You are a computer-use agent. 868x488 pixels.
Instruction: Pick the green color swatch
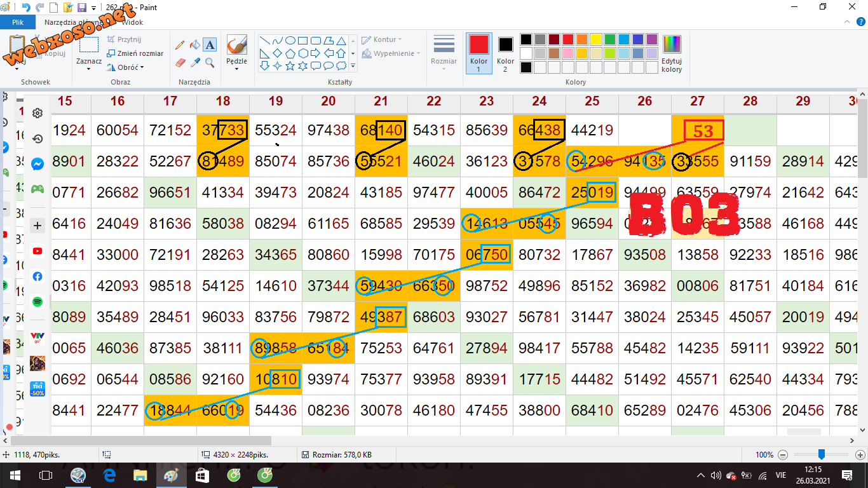[609, 39]
